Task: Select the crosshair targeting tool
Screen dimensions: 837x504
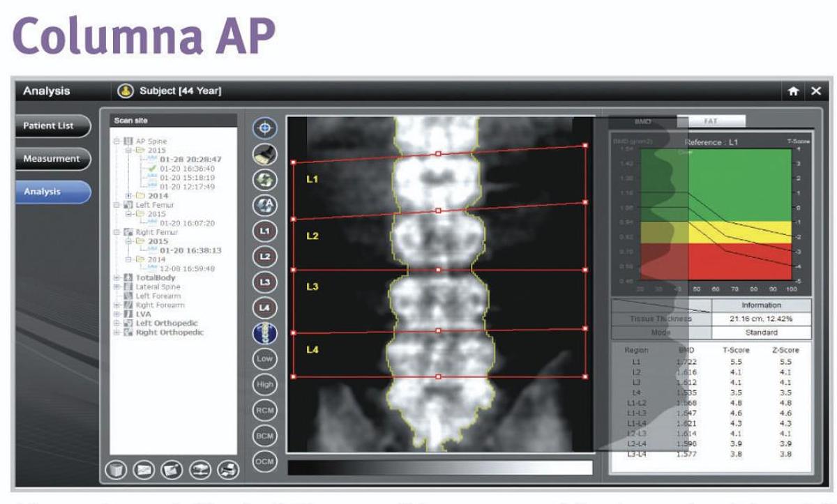Action: click(x=266, y=127)
